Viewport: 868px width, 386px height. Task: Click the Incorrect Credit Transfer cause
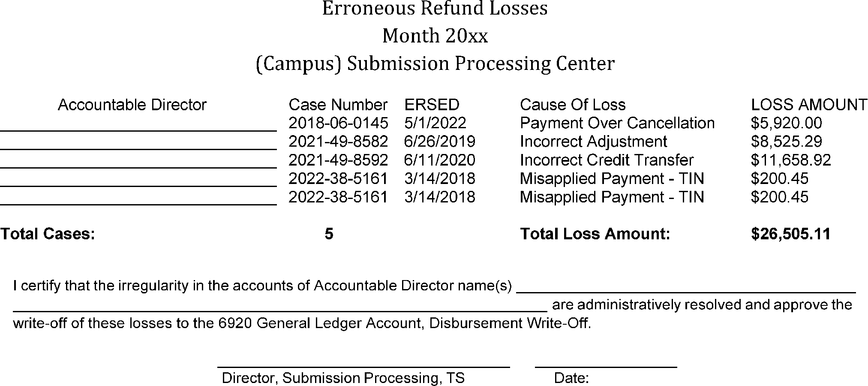[x=607, y=160]
